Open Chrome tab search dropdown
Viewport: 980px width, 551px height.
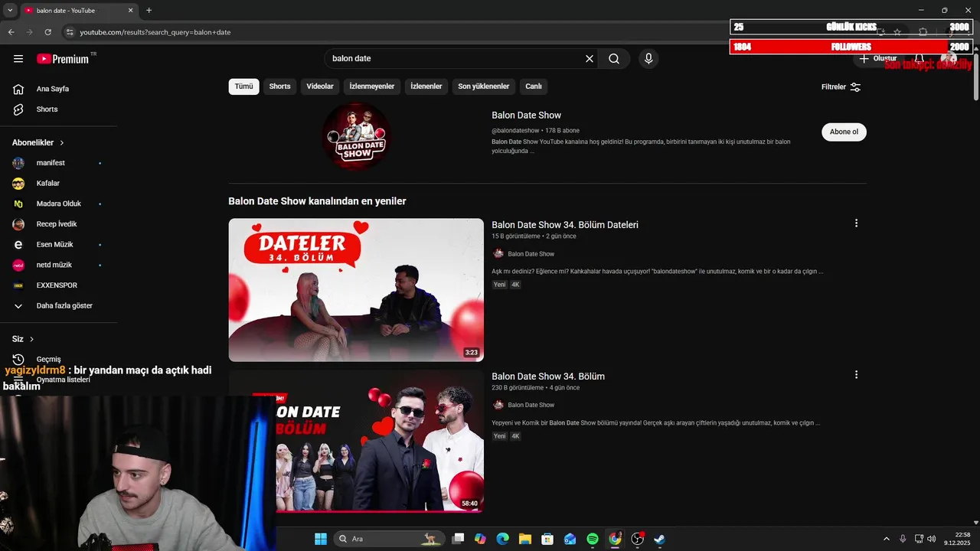tap(10, 11)
